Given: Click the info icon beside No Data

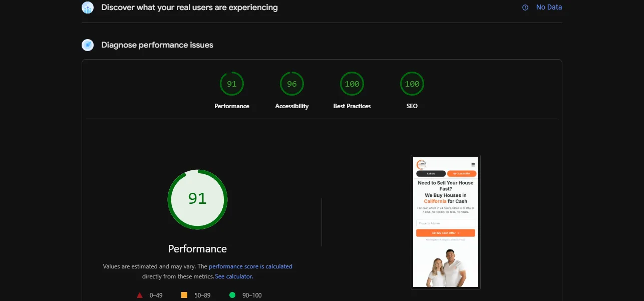Looking at the screenshot, I should click(x=525, y=8).
